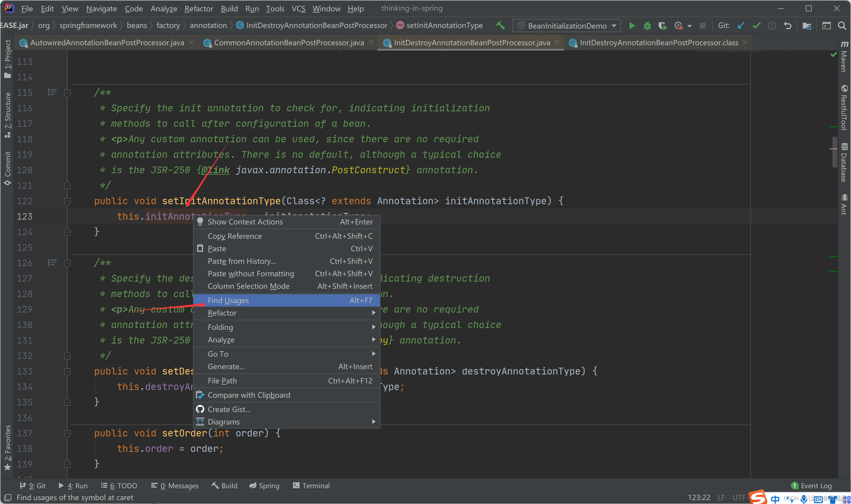Click the Git rollback undo icon
The image size is (851, 504).
[x=788, y=26]
